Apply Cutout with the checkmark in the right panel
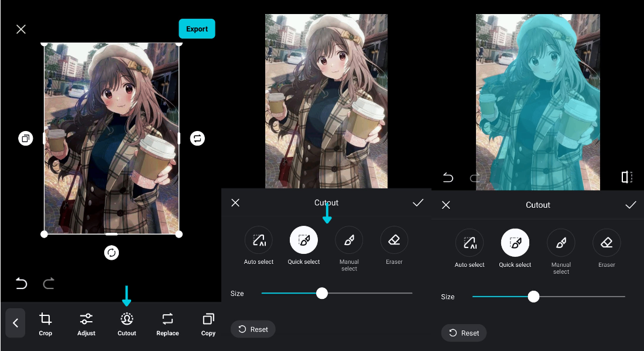This screenshot has width=644, height=351. [631, 205]
